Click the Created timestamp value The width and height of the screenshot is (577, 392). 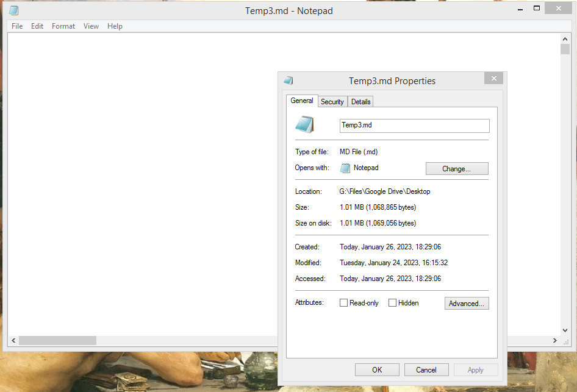click(390, 247)
